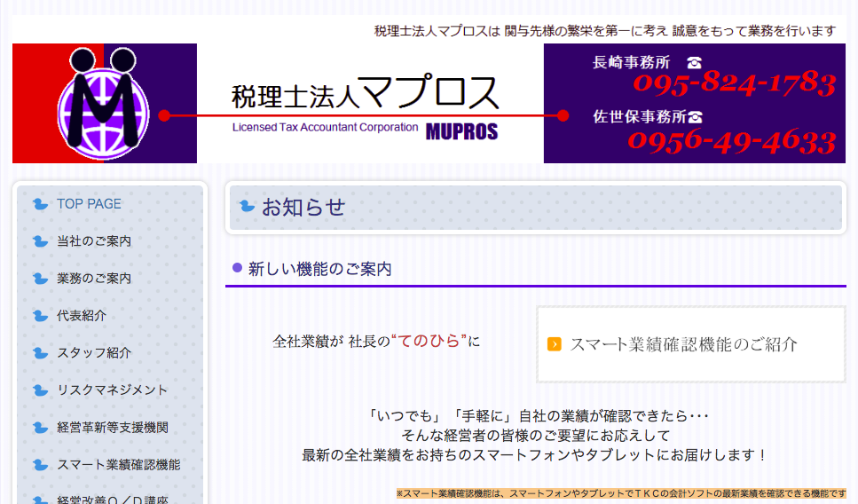Click the bird icon beside 当社のご案内
858x504 pixels.
[x=40, y=241]
